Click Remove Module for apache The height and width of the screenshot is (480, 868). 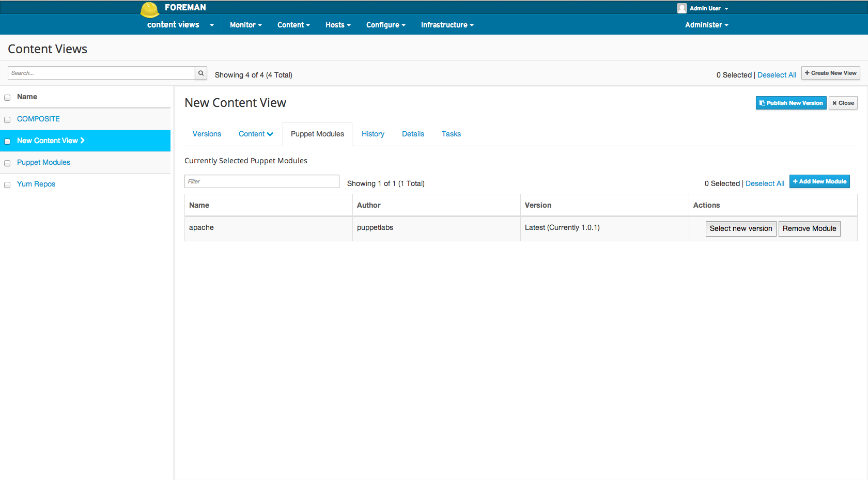pyautogui.click(x=809, y=228)
